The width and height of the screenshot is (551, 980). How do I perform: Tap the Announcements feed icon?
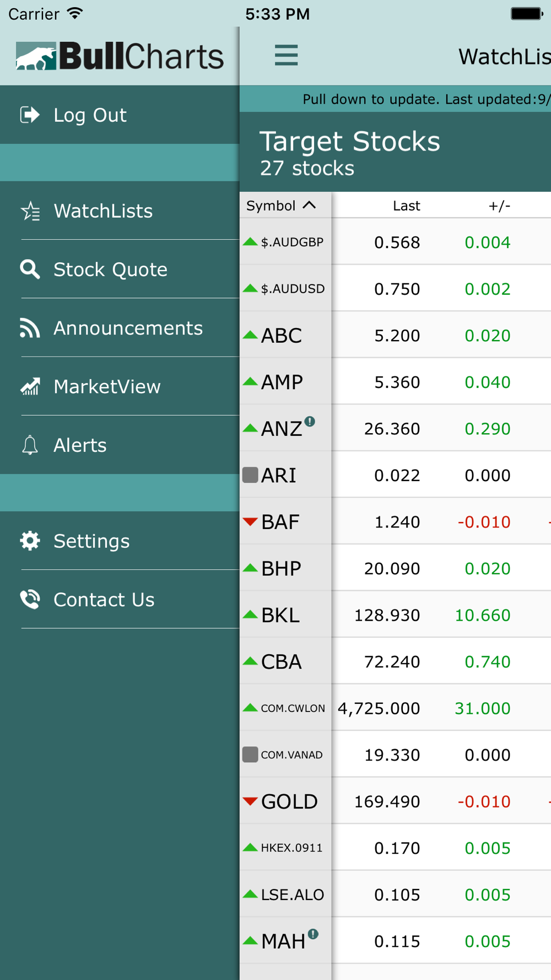click(30, 328)
